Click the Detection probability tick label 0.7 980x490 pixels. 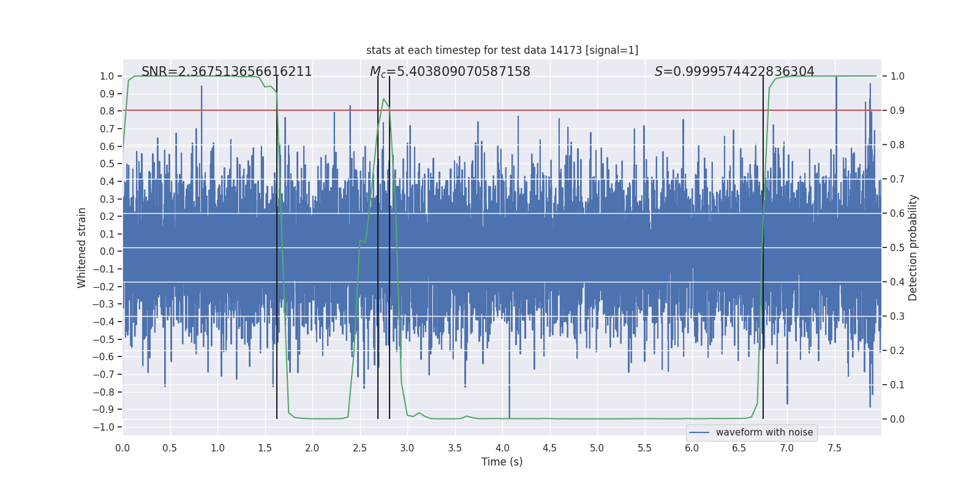(x=897, y=179)
